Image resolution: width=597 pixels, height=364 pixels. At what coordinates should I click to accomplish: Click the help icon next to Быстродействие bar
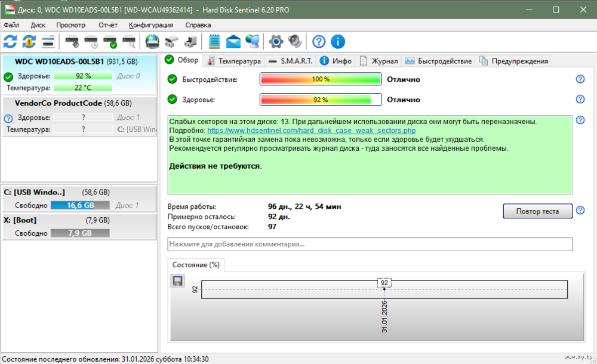click(x=580, y=79)
